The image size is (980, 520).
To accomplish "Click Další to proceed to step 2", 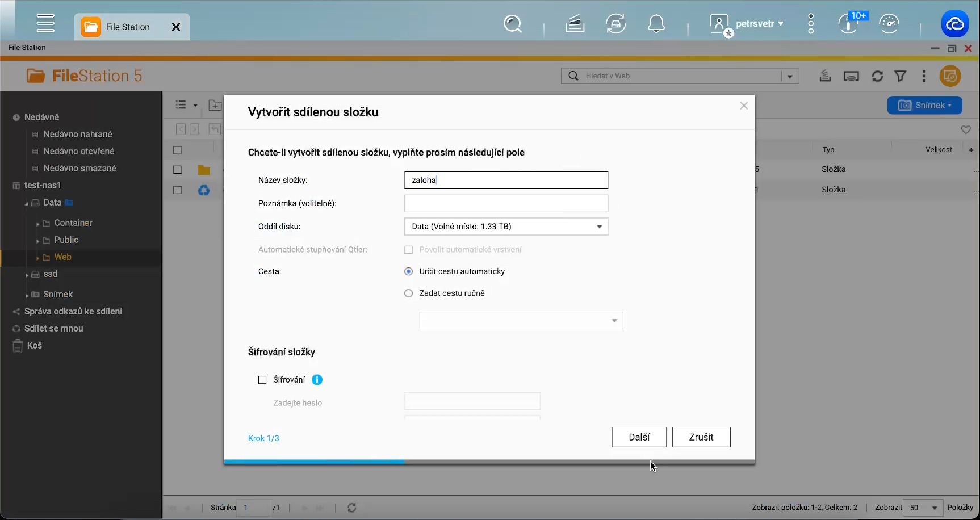I will point(639,437).
